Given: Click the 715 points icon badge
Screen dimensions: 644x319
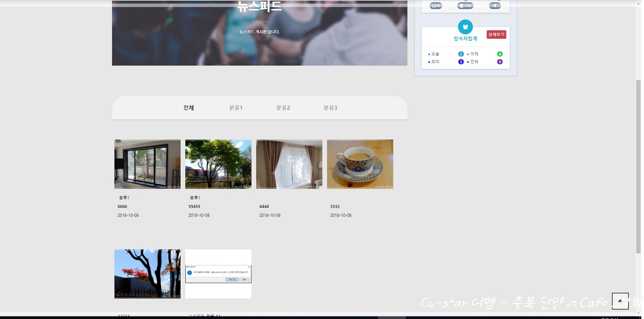Looking at the screenshot, I should pos(465,6).
